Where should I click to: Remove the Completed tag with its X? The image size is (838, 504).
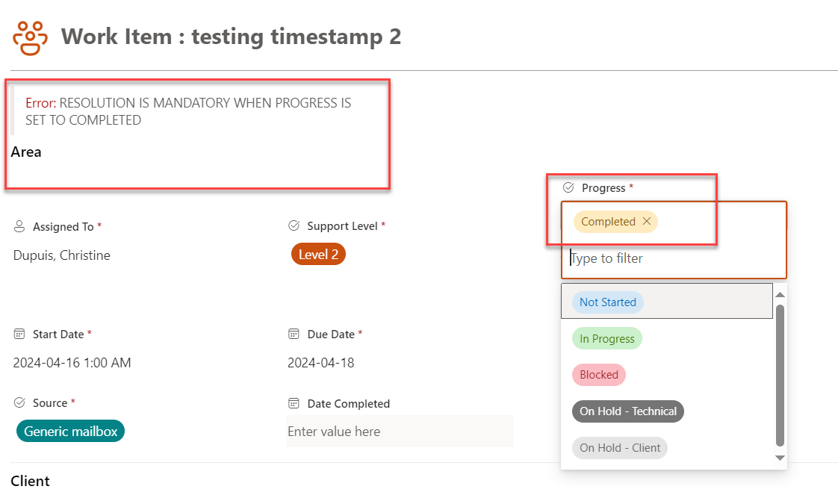(647, 221)
